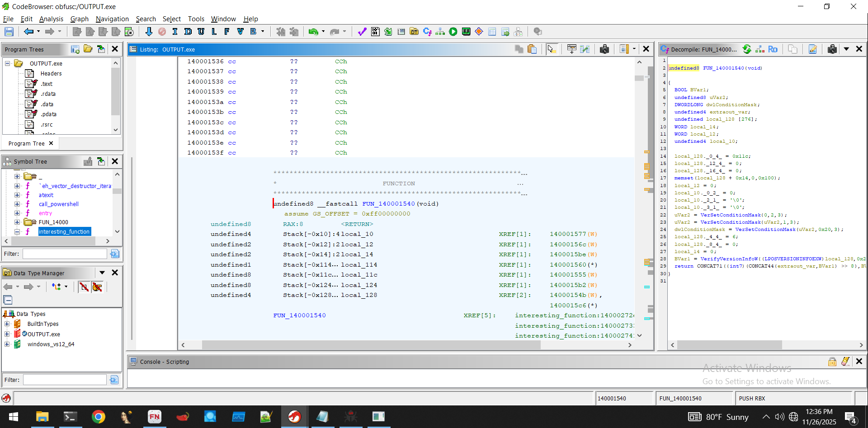Open the Navigation menu
The height and width of the screenshot is (428, 868).
112,19
